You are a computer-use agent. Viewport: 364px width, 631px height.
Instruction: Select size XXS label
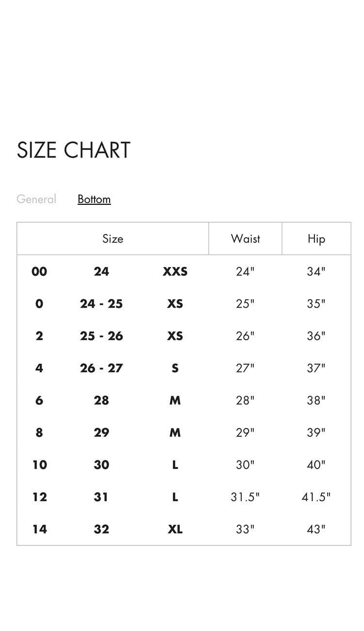coord(175,271)
